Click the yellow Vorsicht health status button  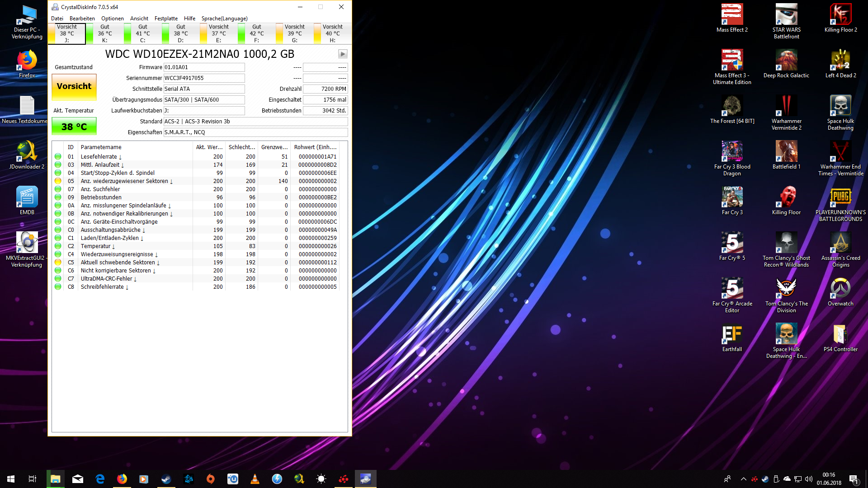pos(74,87)
